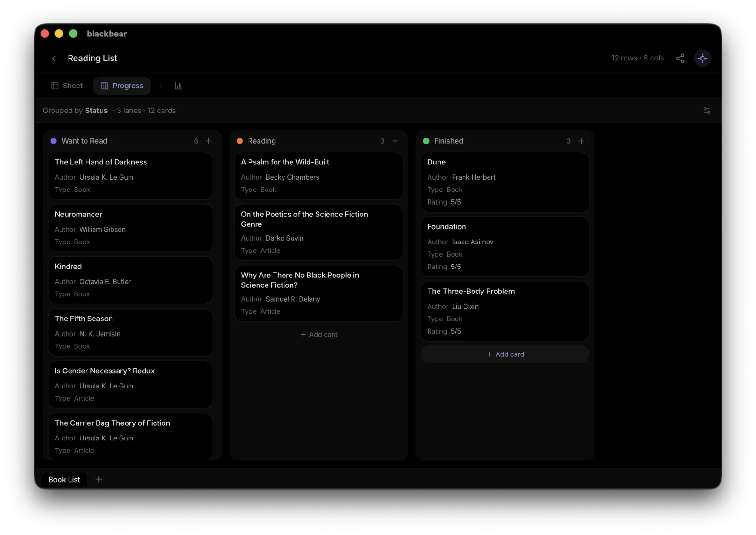The image size is (756, 535).
Task: Click author William Gibson
Action: click(103, 230)
